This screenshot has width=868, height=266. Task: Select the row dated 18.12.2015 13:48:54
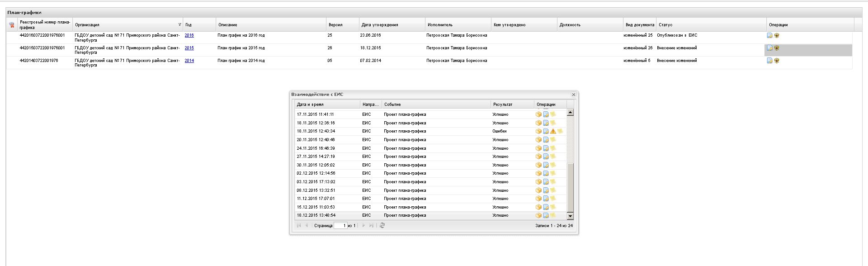(431, 215)
